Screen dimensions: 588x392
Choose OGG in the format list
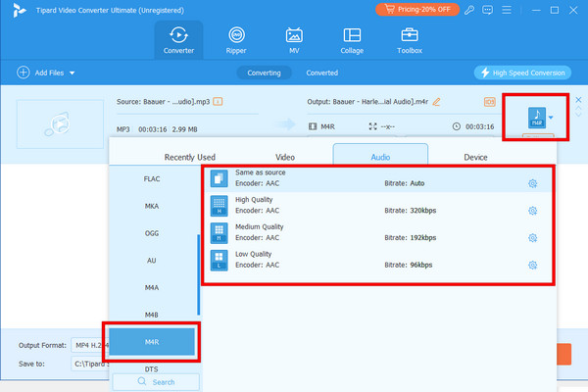point(152,233)
